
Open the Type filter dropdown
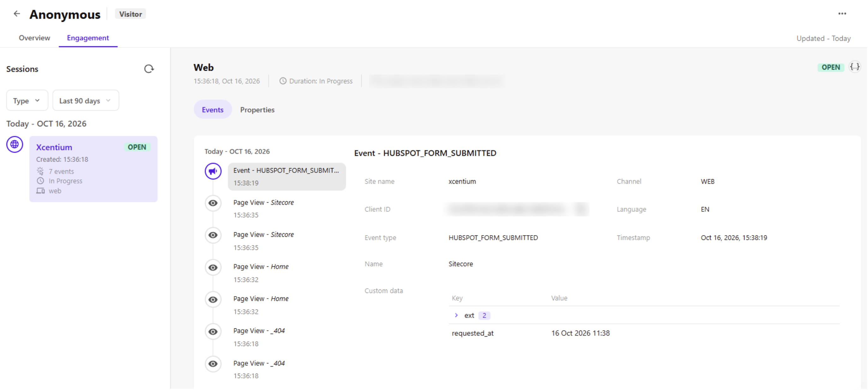pos(27,101)
